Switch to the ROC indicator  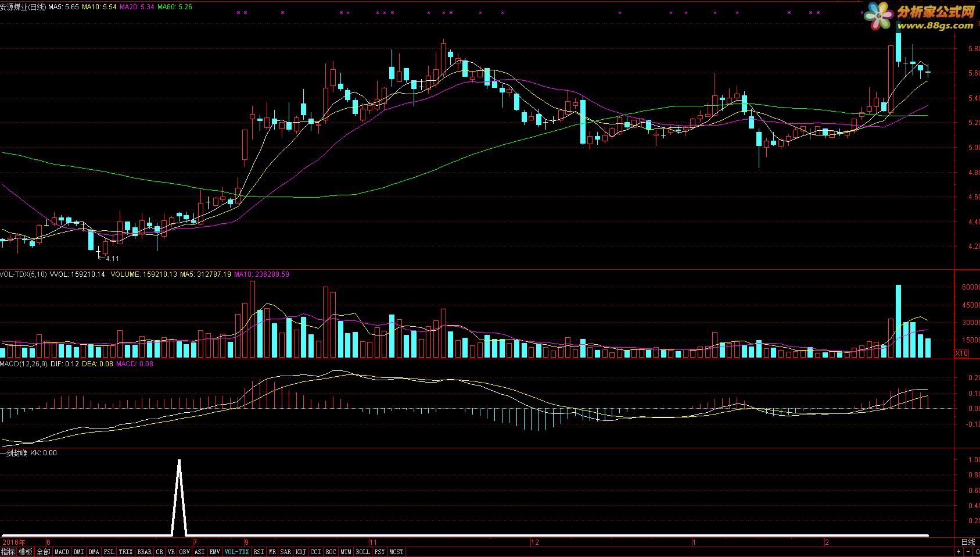(x=331, y=552)
